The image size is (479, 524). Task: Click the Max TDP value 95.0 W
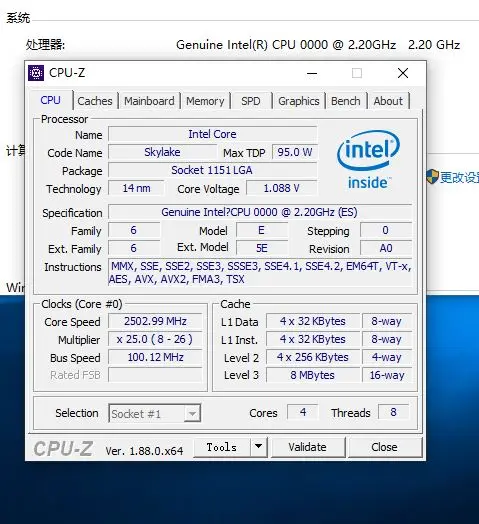[294, 152]
